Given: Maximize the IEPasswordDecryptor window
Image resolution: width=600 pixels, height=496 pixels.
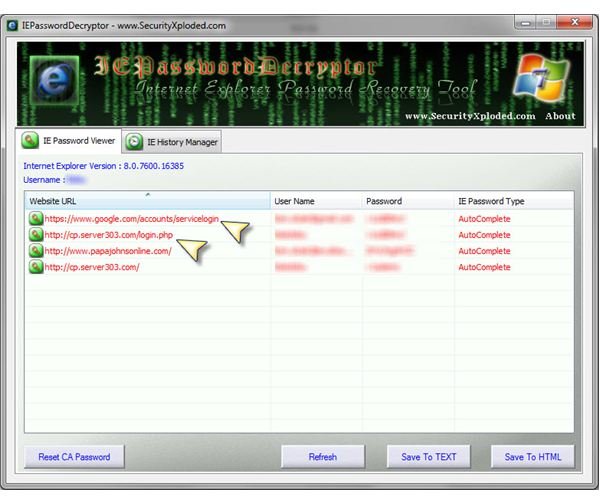Looking at the screenshot, I should pos(546,23).
